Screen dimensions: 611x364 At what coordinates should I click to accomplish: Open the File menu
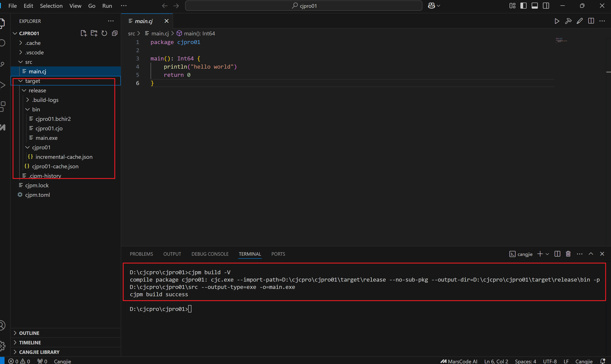coord(13,6)
